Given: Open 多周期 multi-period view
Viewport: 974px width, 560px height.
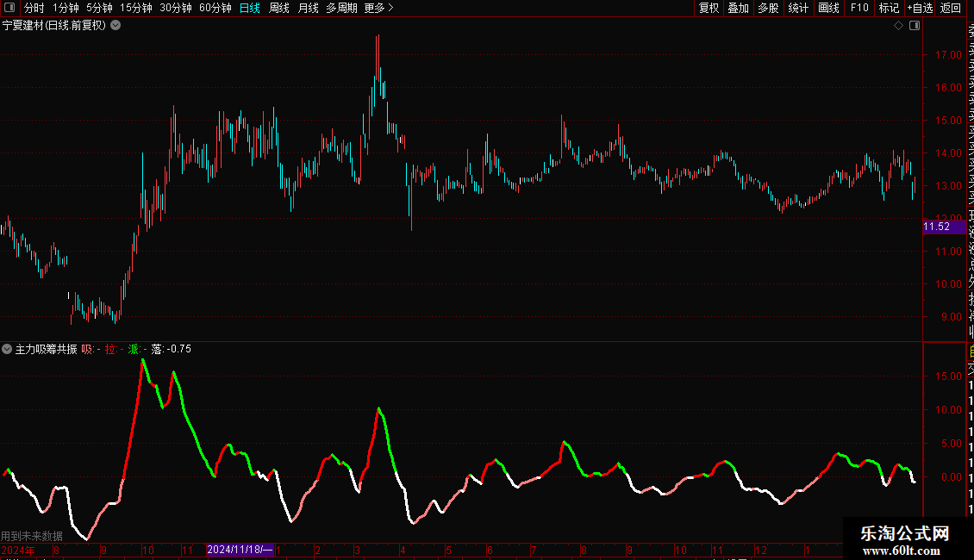Looking at the screenshot, I should pyautogui.click(x=341, y=8).
